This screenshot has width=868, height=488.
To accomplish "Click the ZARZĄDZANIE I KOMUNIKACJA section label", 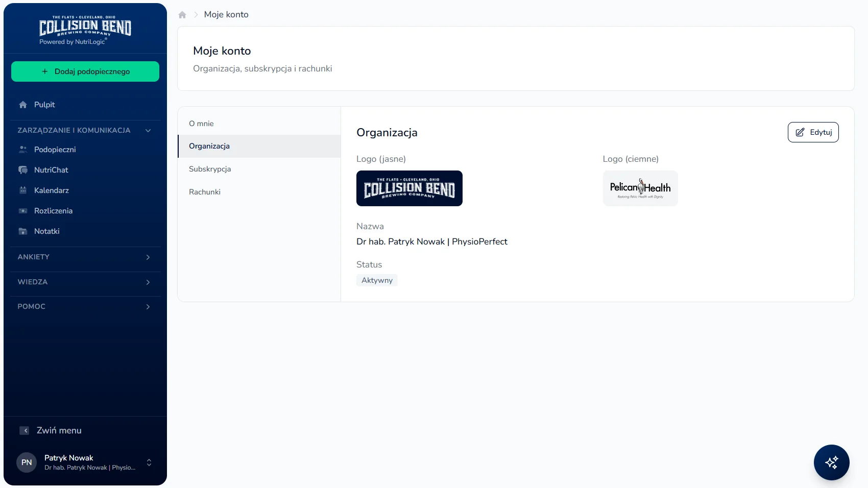I will [x=74, y=131].
